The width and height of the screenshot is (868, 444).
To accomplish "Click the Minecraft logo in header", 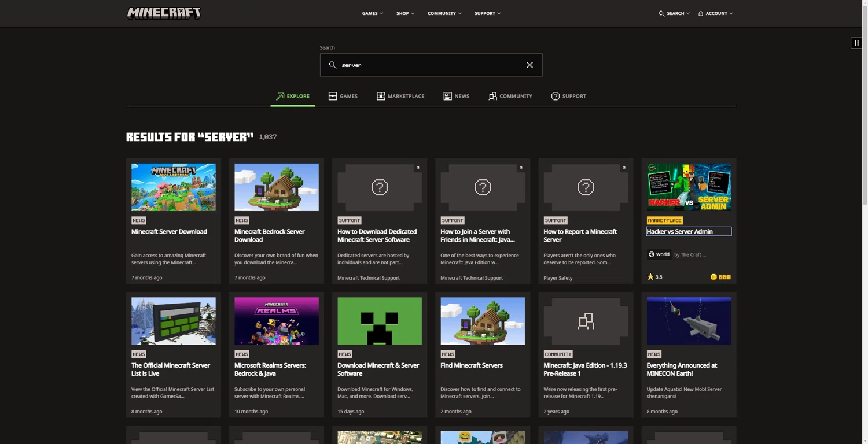I will [164, 13].
